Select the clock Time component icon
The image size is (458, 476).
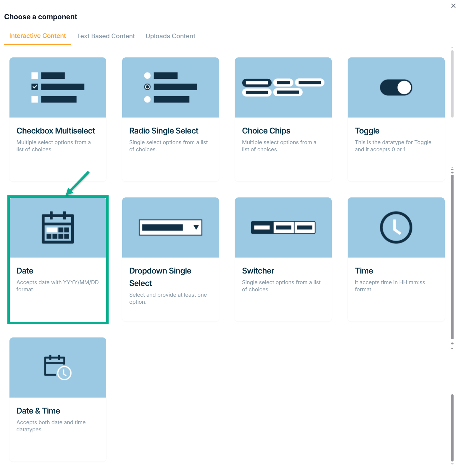pos(396,227)
